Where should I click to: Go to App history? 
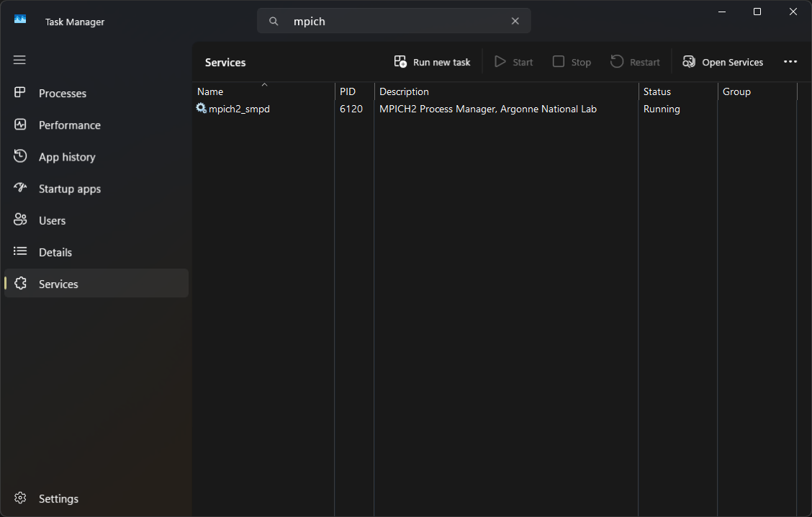coord(96,157)
